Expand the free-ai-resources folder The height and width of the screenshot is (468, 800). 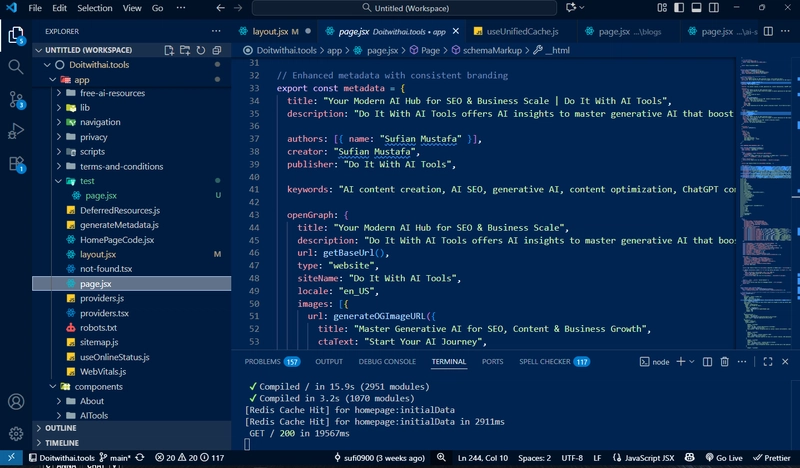coord(112,93)
